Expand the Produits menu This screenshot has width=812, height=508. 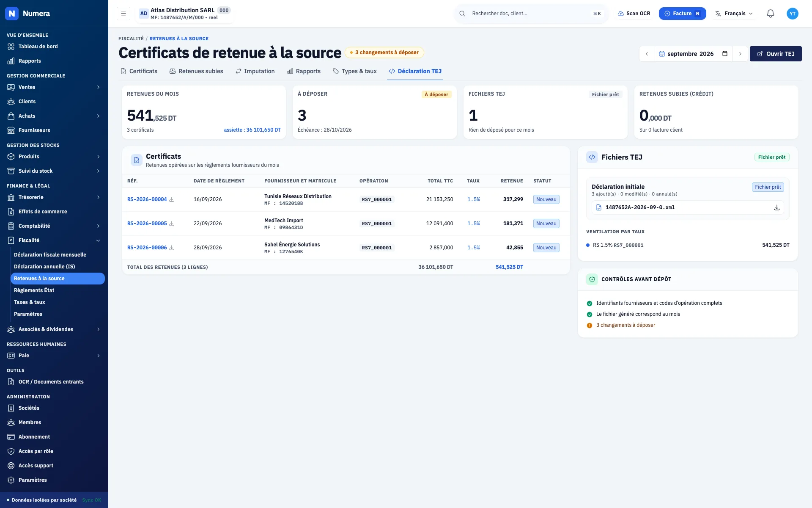coord(54,157)
